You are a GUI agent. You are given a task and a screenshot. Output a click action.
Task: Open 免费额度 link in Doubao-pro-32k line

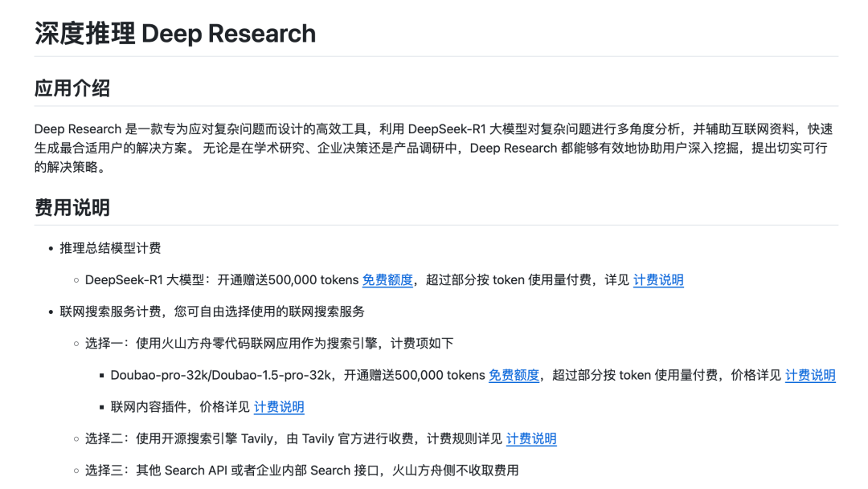[x=514, y=375]
